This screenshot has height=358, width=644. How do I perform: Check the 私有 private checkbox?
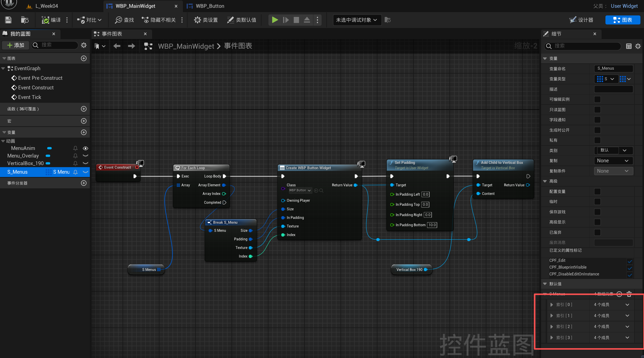click(597, 140)
